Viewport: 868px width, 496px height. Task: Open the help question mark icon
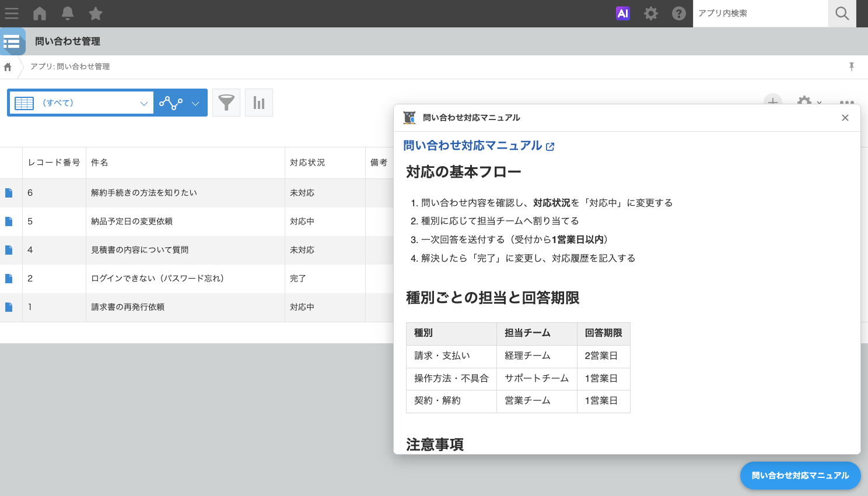click(x=679, y=13)
